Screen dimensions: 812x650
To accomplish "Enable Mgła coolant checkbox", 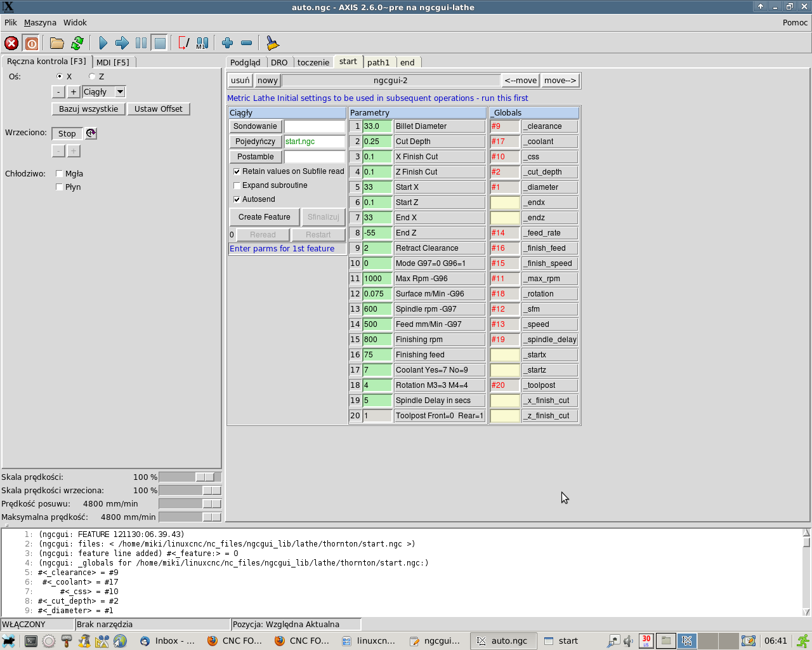I will tap(59, 173).
